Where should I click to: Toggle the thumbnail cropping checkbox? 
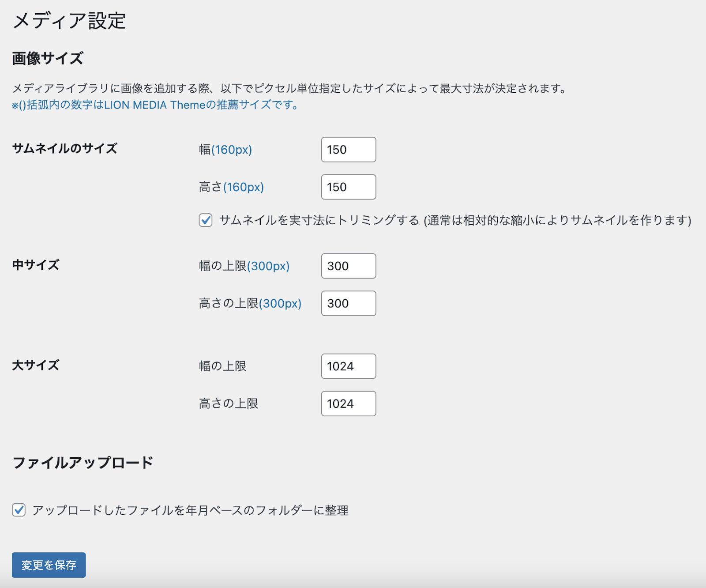click(206, 220)
